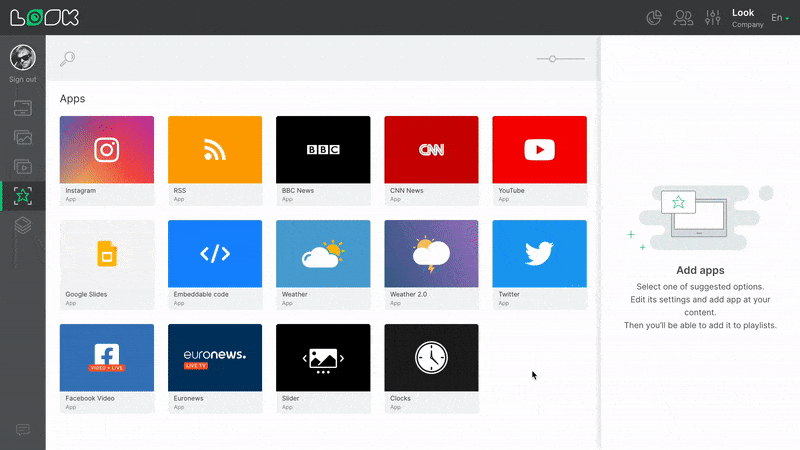Open the image content icon in sidebar
Screen dimensions: 800x450
[23, 137]
